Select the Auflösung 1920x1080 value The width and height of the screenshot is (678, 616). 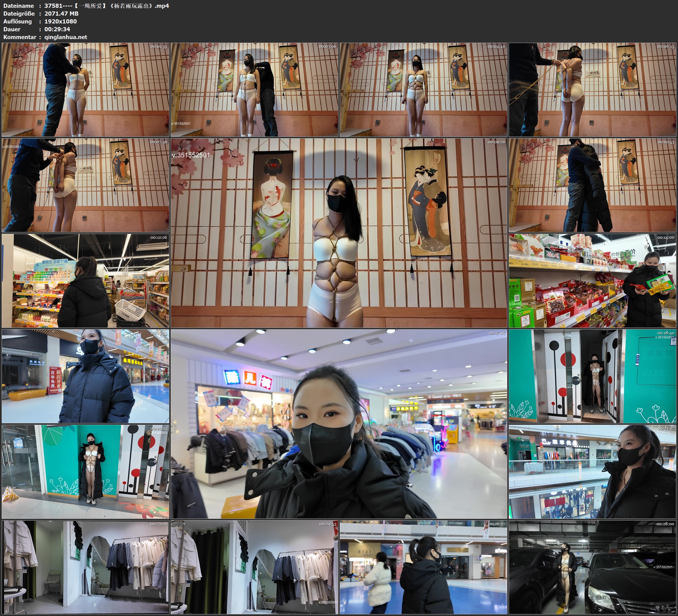coord(61,21)
